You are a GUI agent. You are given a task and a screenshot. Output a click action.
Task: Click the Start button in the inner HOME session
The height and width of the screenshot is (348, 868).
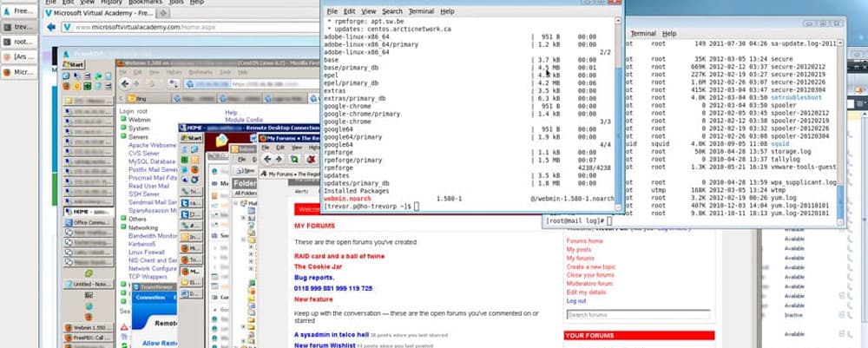(x=191, y=138)
